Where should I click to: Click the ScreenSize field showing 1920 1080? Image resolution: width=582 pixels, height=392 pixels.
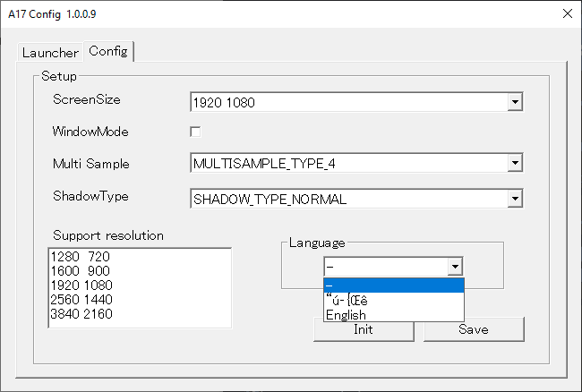[x=349, y=103]
